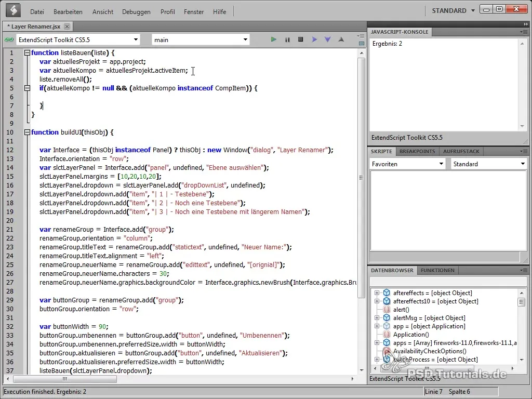This screenshot has width=532, height=399.
Task: Expand the batchProcess tree node
Action: click(377, 360)
